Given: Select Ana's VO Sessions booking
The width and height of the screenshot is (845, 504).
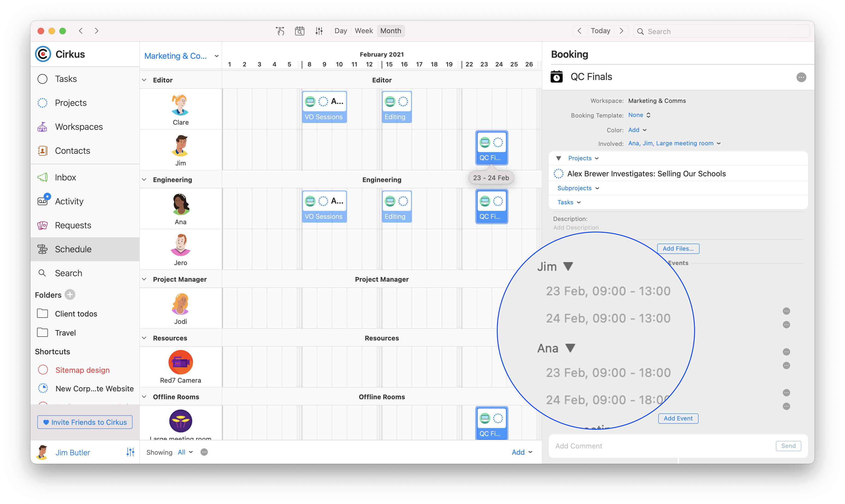Looking at the screenshot, I should (x=324, y=207).
